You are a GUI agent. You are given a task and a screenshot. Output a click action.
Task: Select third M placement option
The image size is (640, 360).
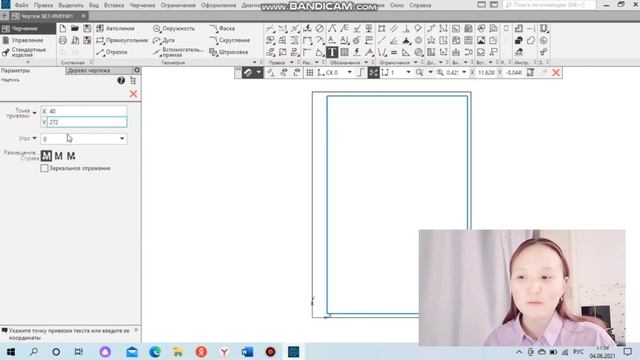coord(71,156)
